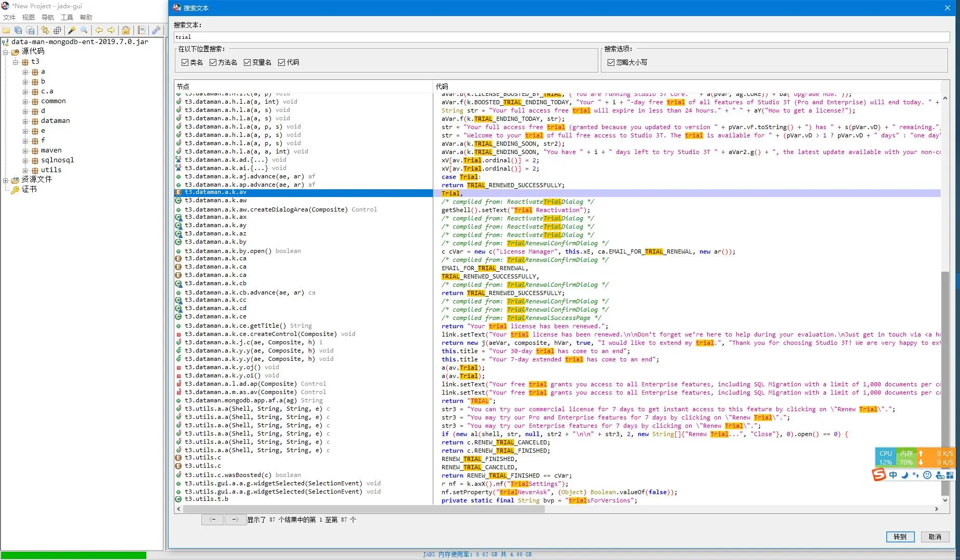
Task: Click the magnifier Class Search icon
Action: 84,30
